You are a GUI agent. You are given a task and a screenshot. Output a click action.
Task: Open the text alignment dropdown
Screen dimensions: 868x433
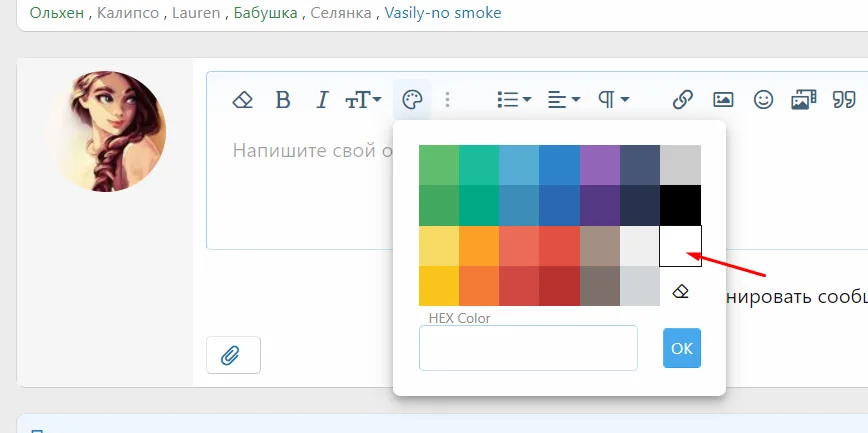[x=564, y=100]
